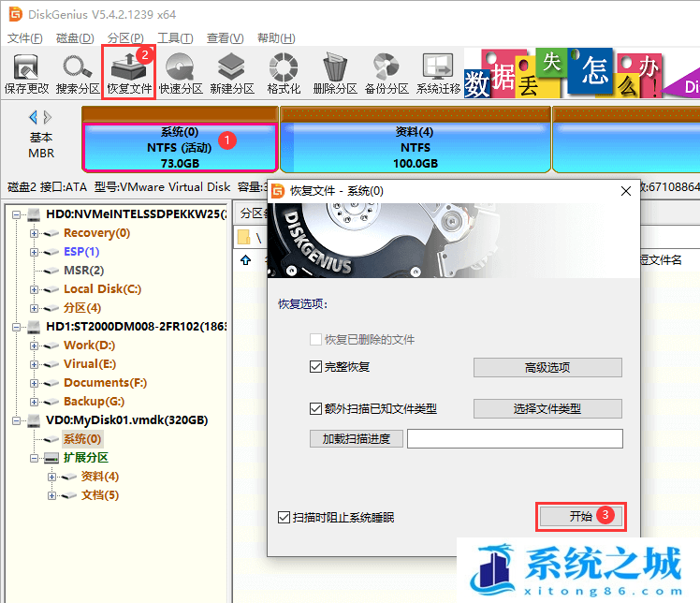Expand the Work(D:) node
Viewport: 700px width, 603px height.
pos(34,346)
